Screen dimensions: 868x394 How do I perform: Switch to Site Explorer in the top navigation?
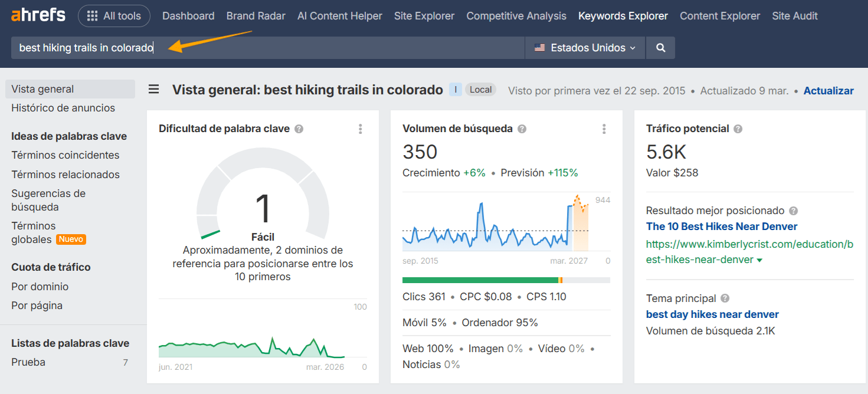424,16
